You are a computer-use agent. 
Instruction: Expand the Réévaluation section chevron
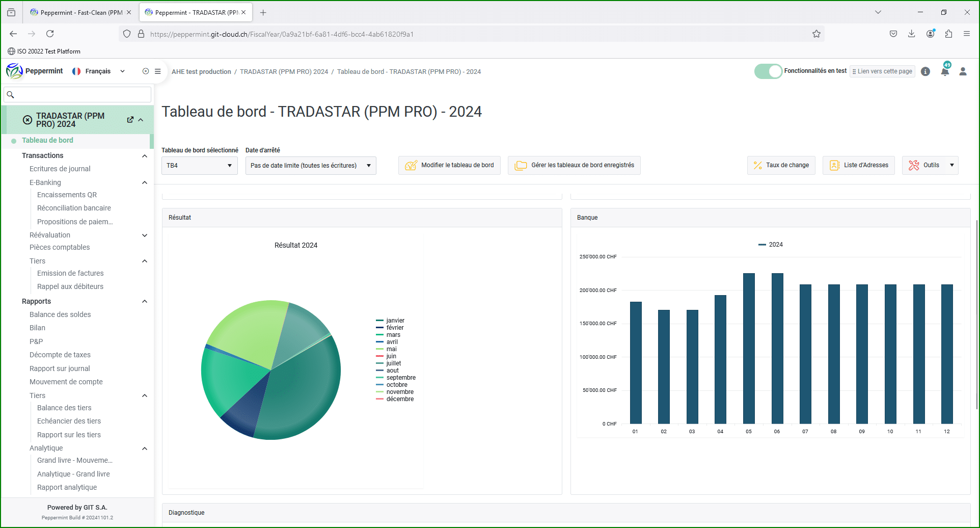click(145, 235)
